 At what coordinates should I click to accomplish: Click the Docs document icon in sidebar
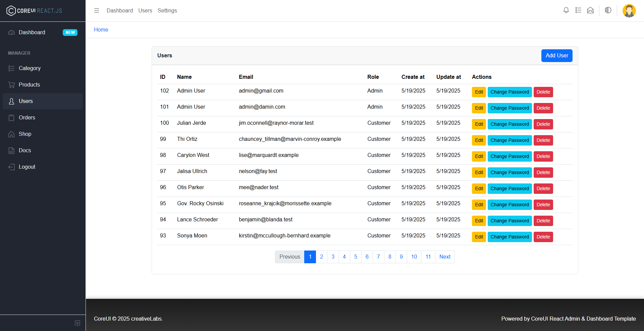tap(11, 151)
